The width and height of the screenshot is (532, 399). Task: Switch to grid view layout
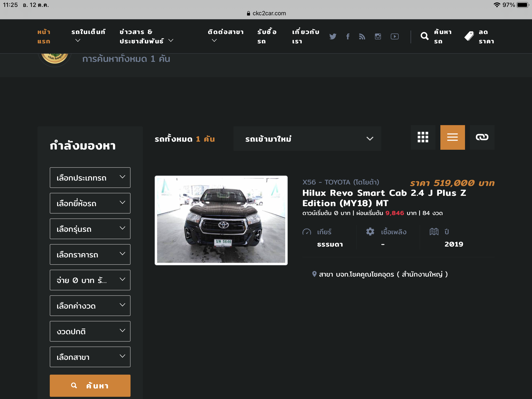[x=423, y=137]
